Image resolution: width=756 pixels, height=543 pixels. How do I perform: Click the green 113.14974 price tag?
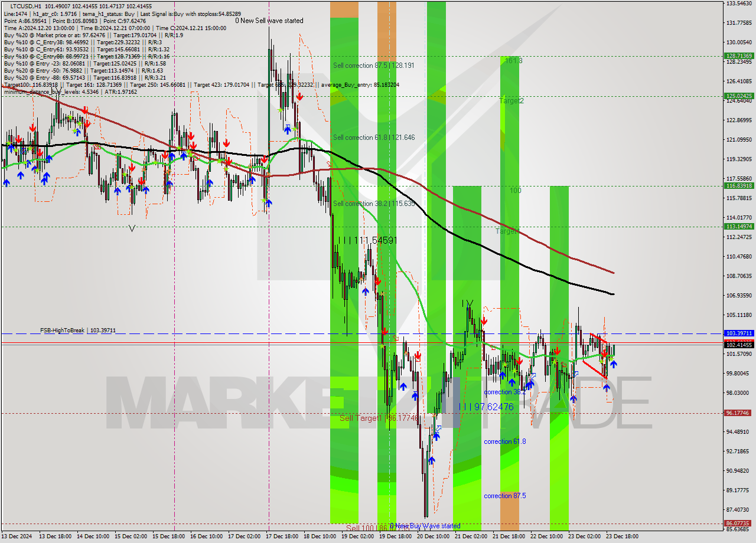tap(739, 226)
